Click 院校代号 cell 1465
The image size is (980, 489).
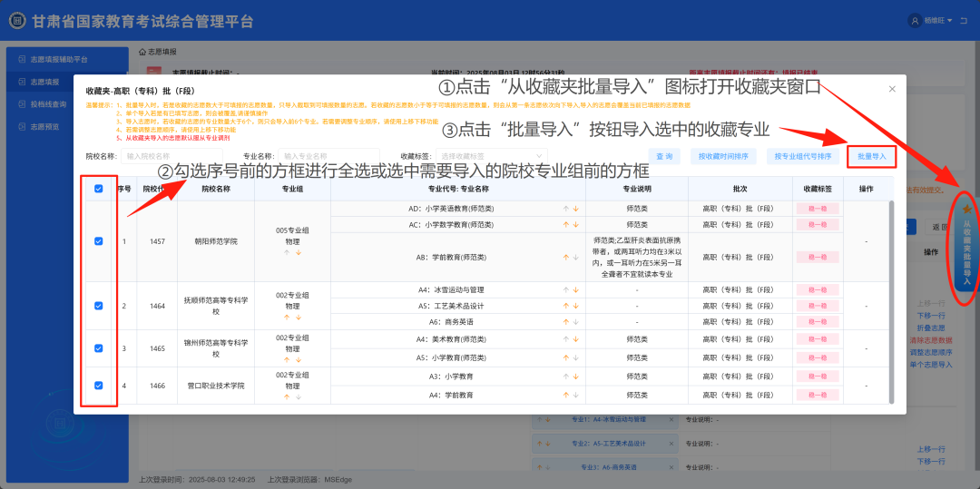pos(158,347)
